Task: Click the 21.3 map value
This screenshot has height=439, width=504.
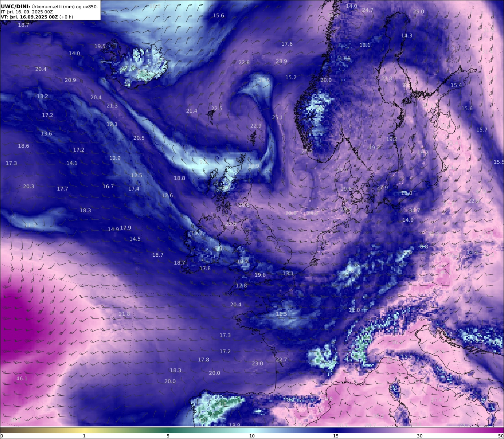Action: pyautogui.click(x=112, y=106)
